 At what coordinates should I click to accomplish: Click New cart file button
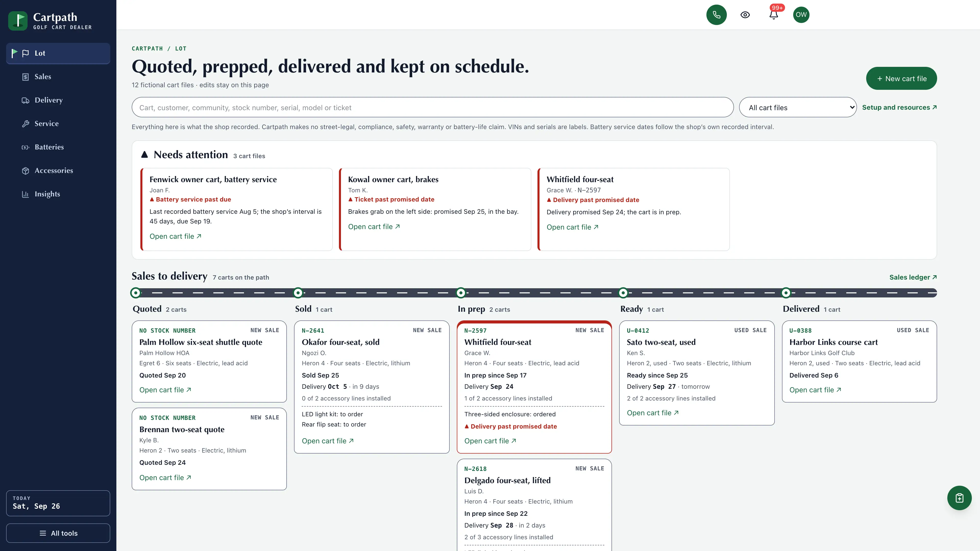(901, 78)
